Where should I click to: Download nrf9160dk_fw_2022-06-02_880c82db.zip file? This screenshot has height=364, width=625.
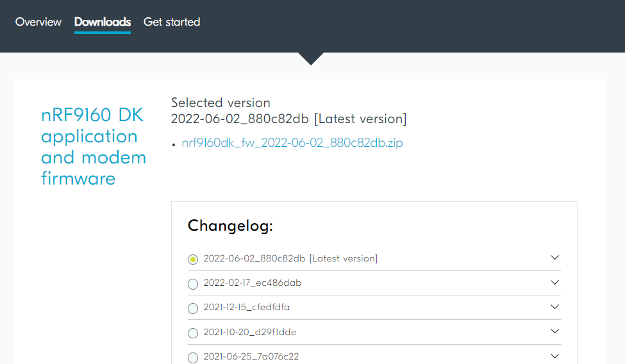pyautogui.click(x=292, y=143)
